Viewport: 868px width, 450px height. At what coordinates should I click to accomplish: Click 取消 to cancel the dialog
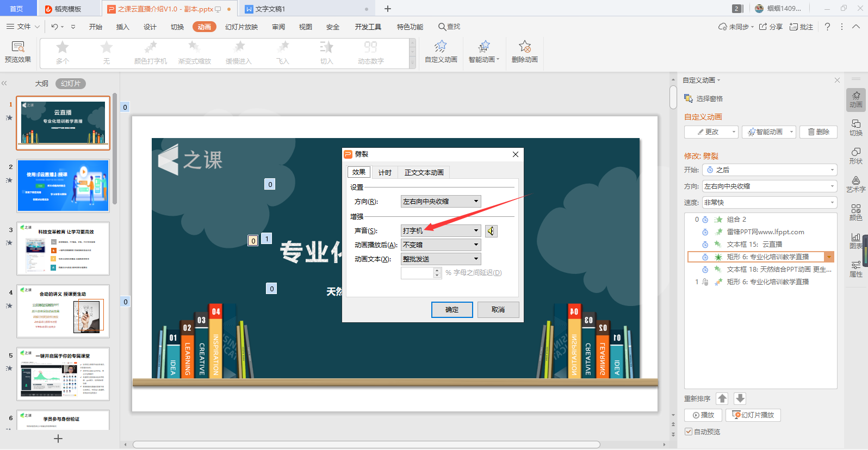tap(498, 310)
